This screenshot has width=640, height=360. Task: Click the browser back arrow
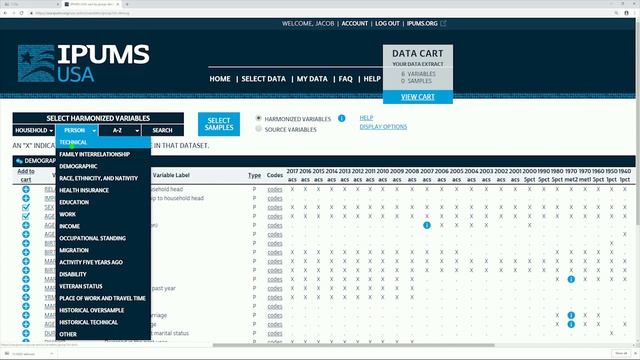[x=5, y=13]
